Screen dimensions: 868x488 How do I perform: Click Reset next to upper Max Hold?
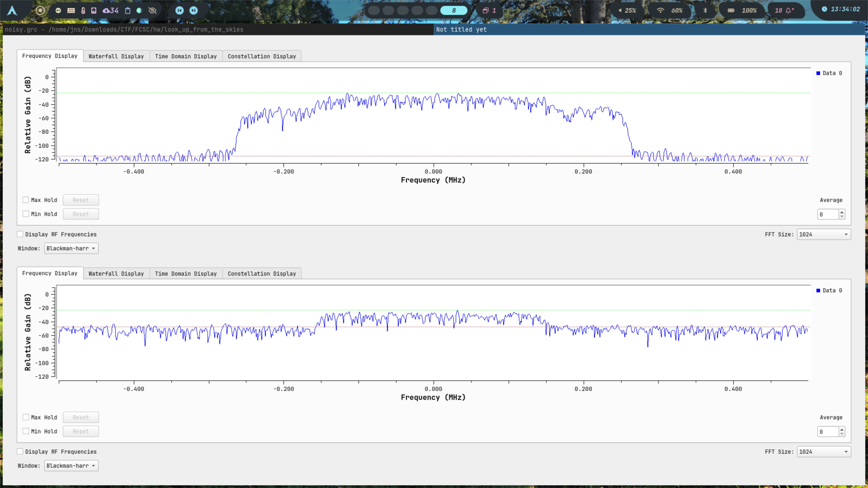pos(80,200)
